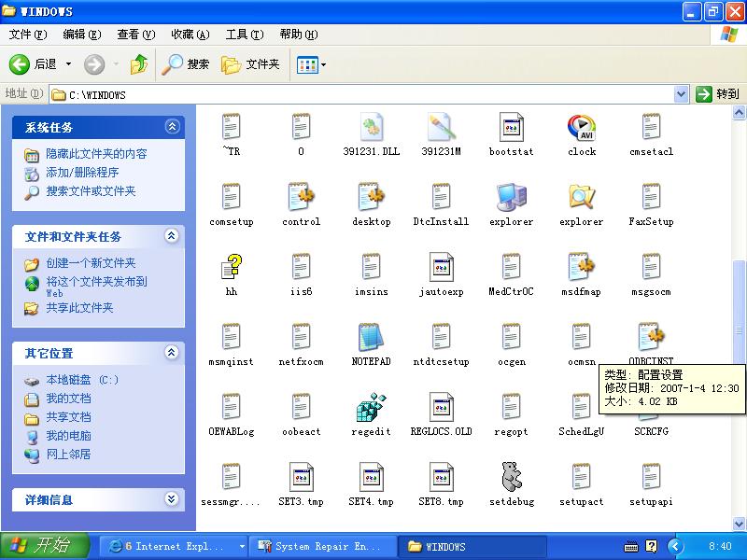
Task: Click the scrollbar down arrow
Action: click(739, 524)
